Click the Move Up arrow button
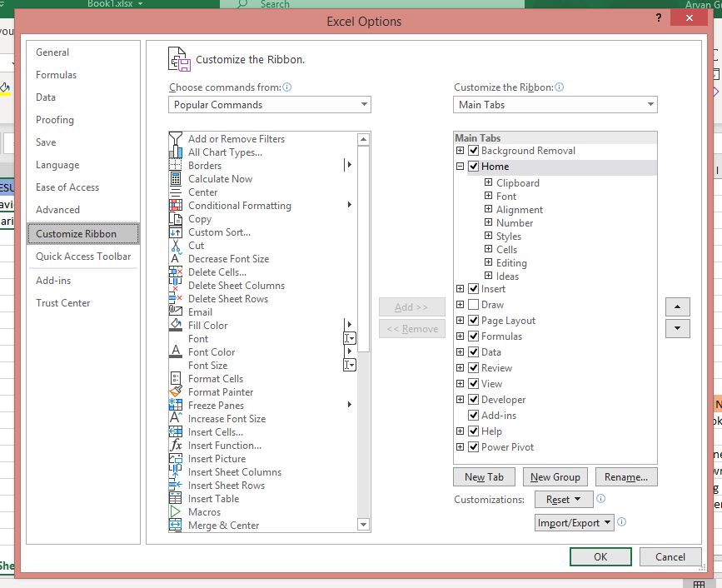Viewport: 722px width, 588px height. 677,306
